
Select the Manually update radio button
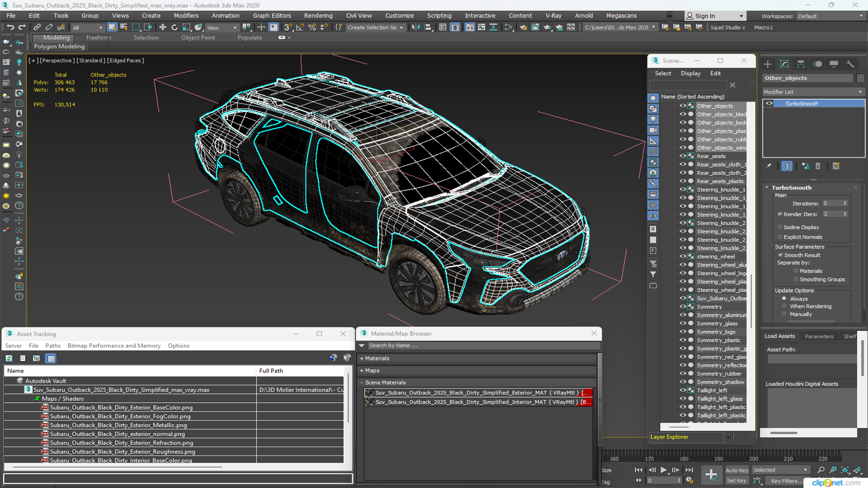tap(784, 314)
